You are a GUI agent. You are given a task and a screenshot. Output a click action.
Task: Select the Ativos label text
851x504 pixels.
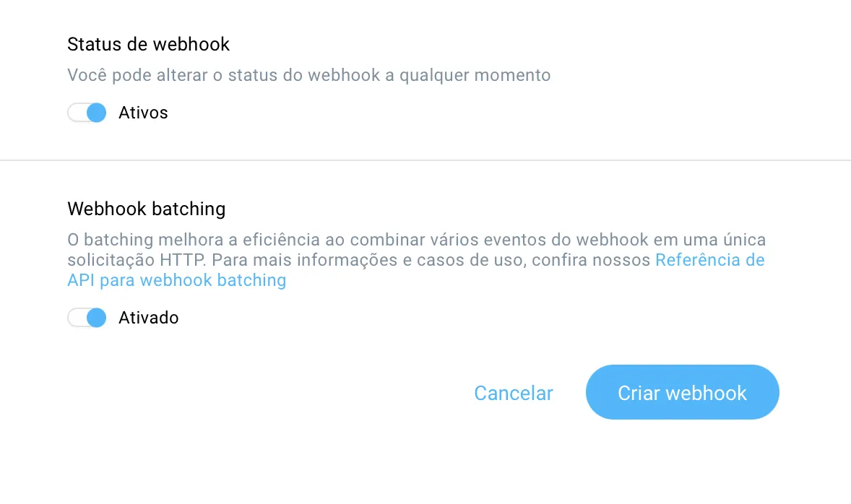coord(143,113)
